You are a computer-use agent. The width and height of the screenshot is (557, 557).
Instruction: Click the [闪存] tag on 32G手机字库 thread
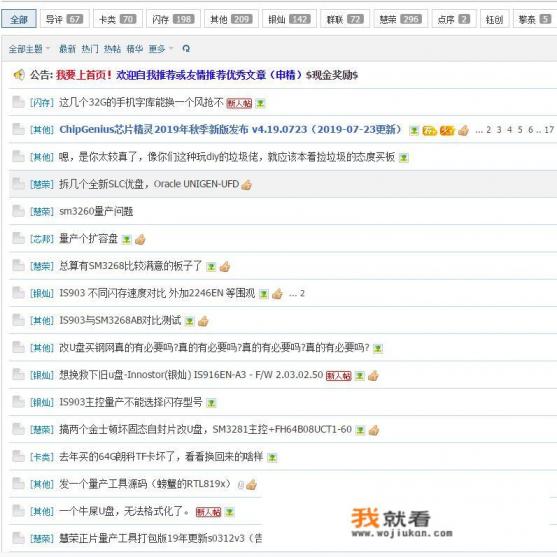[42, 103]
